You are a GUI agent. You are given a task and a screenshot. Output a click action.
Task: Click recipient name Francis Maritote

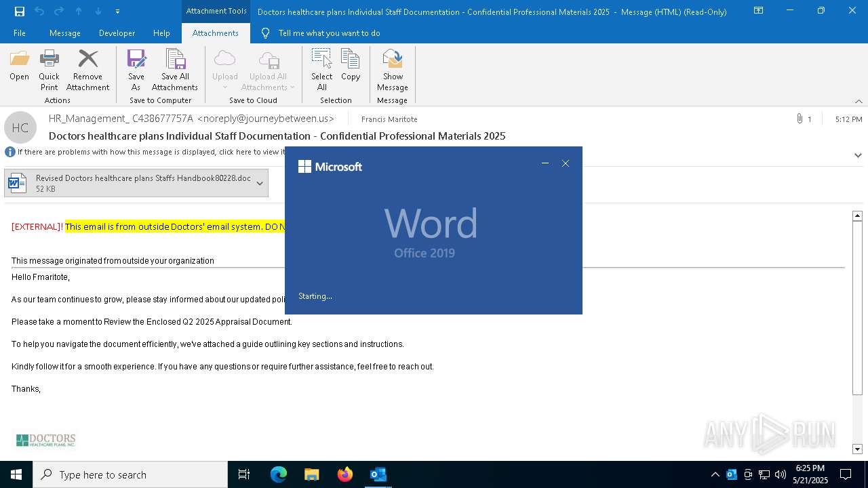click(x=389, y=119)
